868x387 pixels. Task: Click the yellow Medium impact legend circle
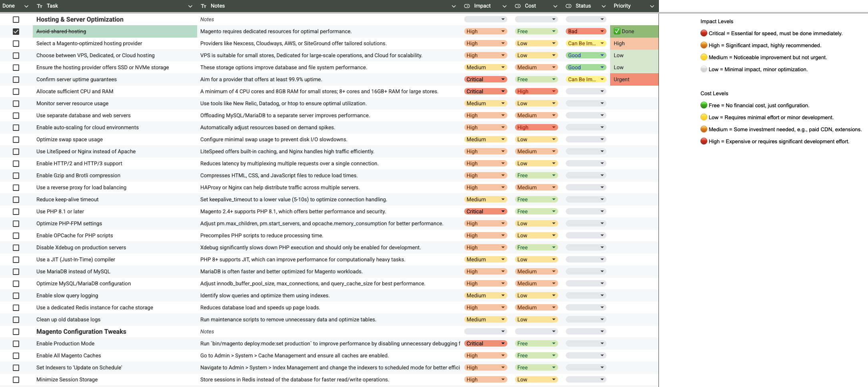(704, 57)
